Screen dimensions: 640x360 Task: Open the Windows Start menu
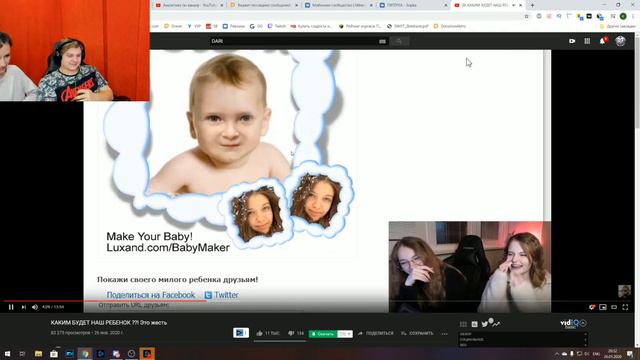click(x=7, y=353)
